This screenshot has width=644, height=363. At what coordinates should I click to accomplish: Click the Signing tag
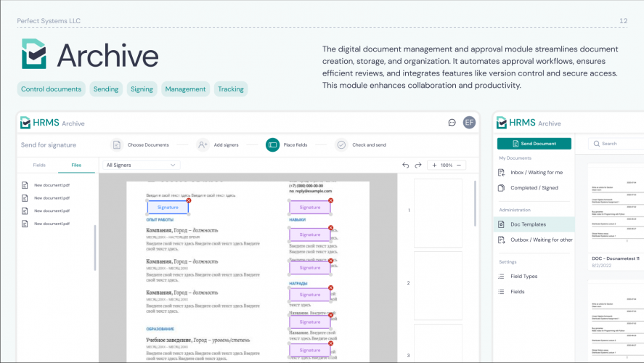point(142,89)
